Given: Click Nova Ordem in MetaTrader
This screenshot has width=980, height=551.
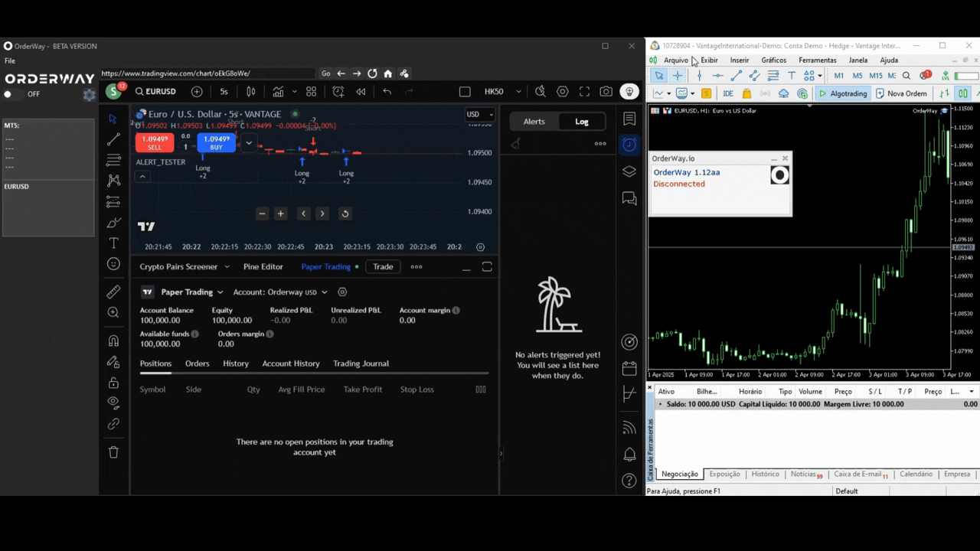Looking at the screenshot, I should 901,94.
